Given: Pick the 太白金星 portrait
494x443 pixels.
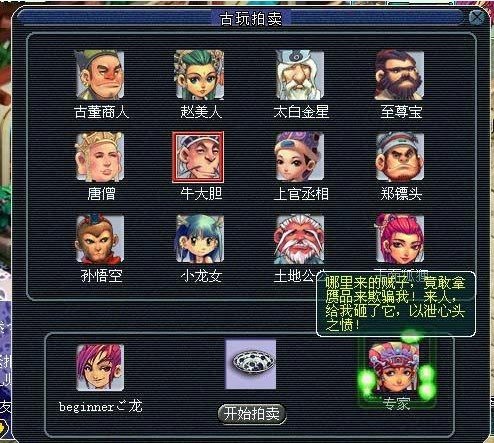Looking at the screenshot, I should tap(300, 75).
